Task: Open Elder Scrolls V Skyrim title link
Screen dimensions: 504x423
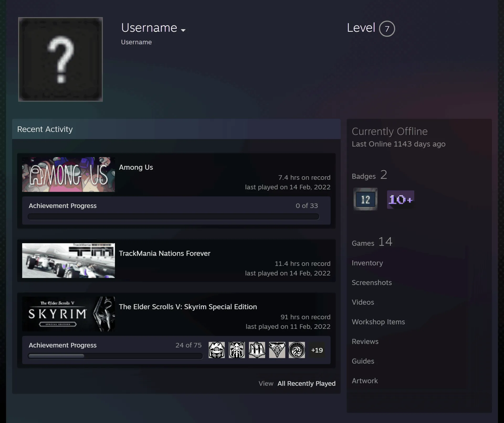Action: (188, 307)
